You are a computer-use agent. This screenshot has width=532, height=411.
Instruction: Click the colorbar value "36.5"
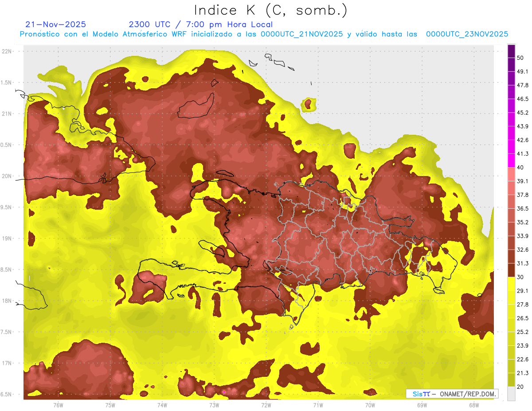point(523,208)
